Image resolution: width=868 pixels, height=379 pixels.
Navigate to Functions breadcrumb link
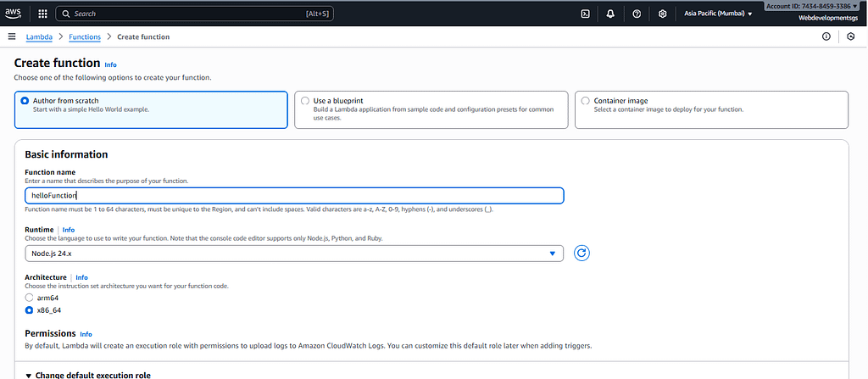click(84, 36)
